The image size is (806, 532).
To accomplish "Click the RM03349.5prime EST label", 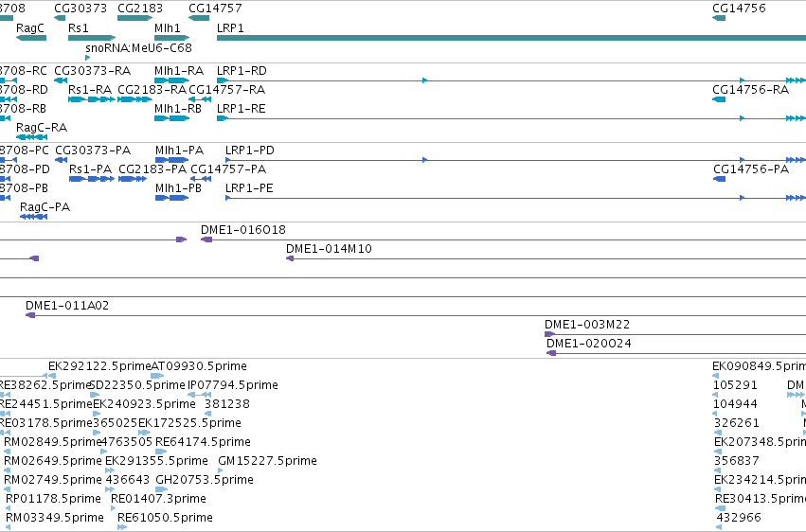I will point(55,518).
